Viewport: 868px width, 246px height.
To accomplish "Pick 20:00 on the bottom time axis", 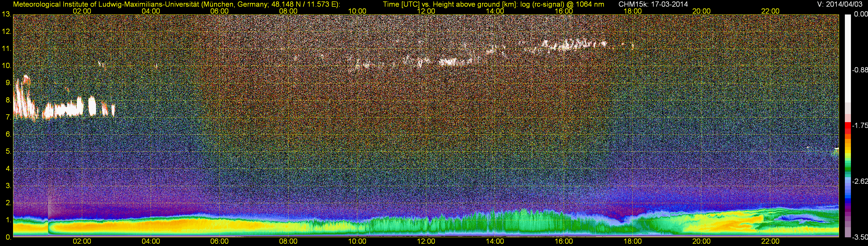I will tap(701, 241).
